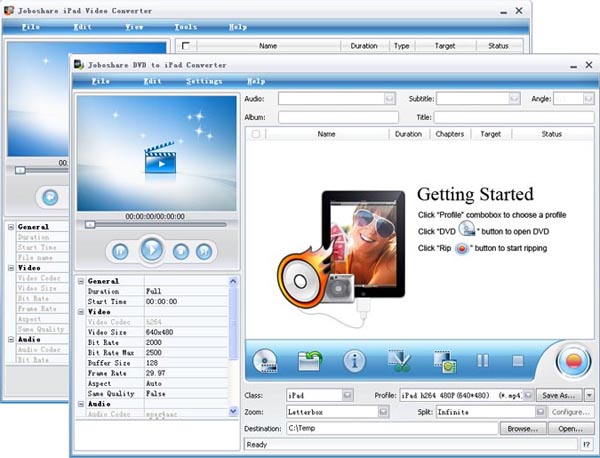
Task: Click the Album input field
Action: (338, 117)
